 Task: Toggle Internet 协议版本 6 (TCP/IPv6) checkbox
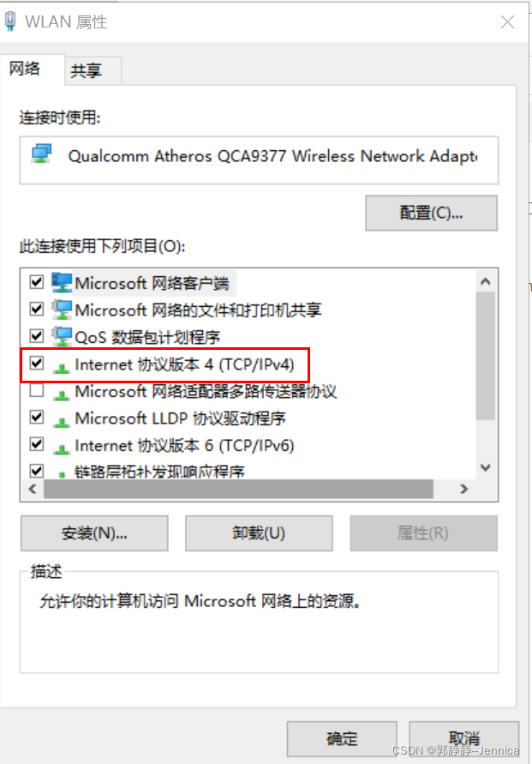click(37, 444)
